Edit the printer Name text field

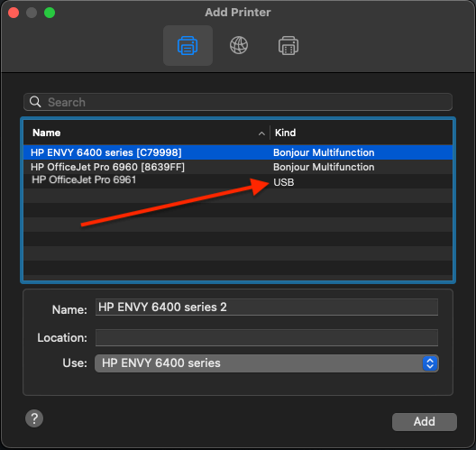click(267, 308)
